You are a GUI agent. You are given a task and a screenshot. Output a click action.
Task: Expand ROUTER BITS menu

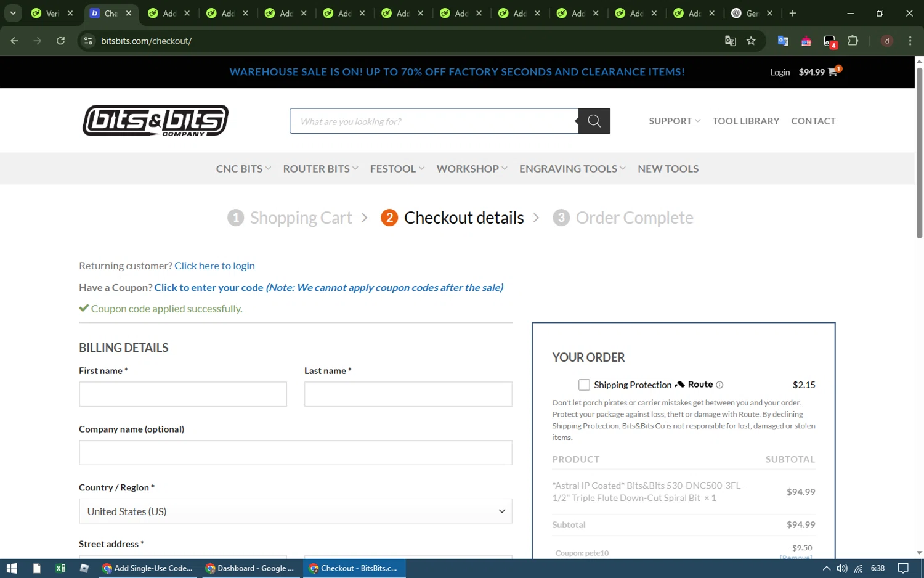click(x=320, y=168)
